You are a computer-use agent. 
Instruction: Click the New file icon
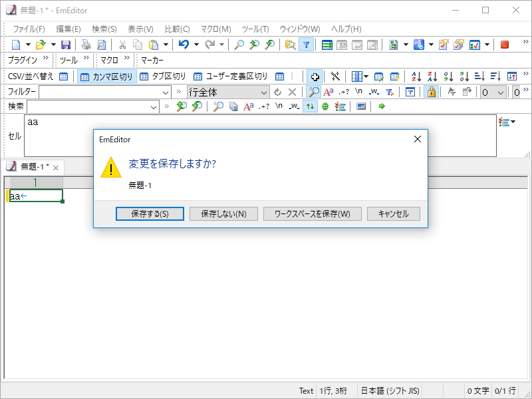[16, 45]
